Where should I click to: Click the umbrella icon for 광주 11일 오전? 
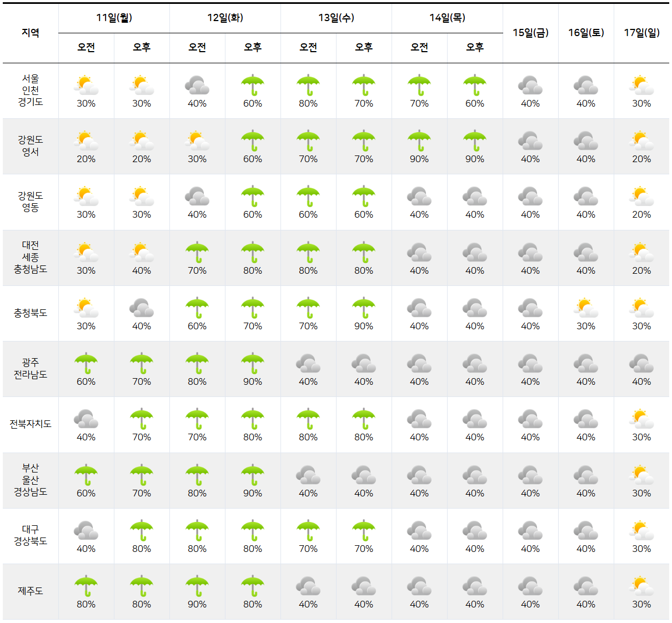coord(86,364)
